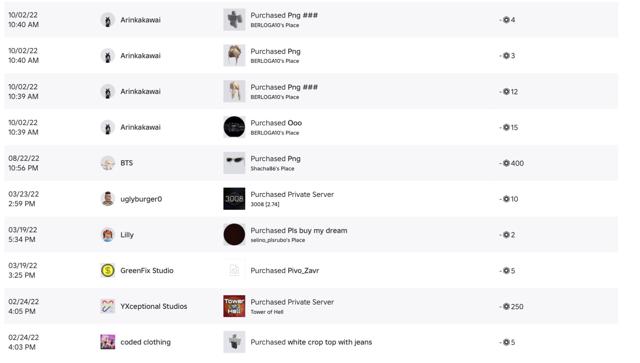Open the Pivo_Zavr placeholder thumbnail
The height and width of the screenshot is (363, 640).
pos(234,270)
